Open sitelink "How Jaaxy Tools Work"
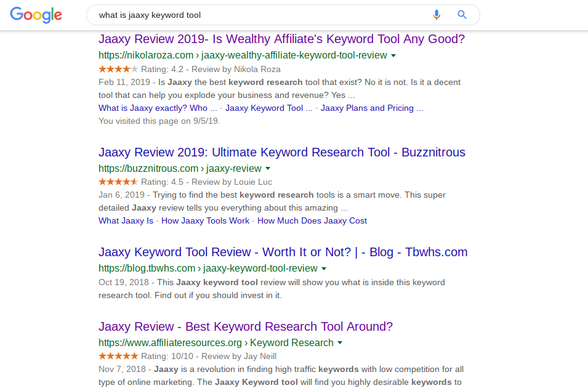The height and width of the screenshot is (388, 588). tap(205, 220)
